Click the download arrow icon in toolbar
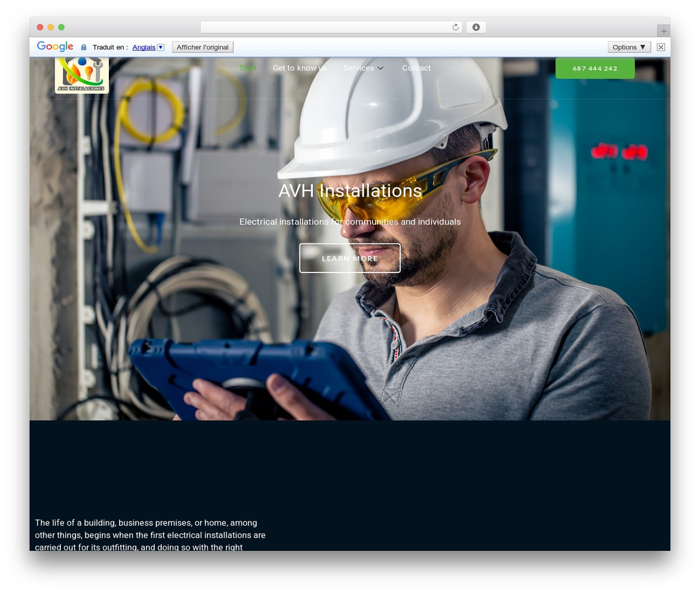This screenshot has height=593, width=700. coord(476,27)
